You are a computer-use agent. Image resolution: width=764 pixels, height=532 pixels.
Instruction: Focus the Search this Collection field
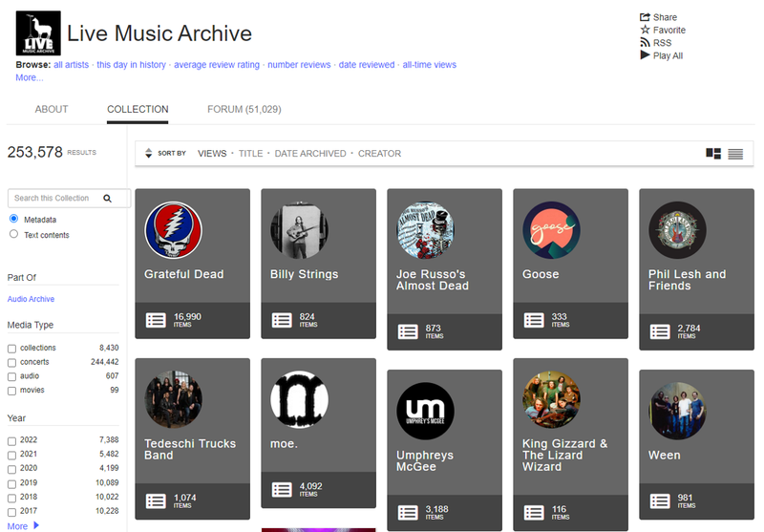(69, 199)
